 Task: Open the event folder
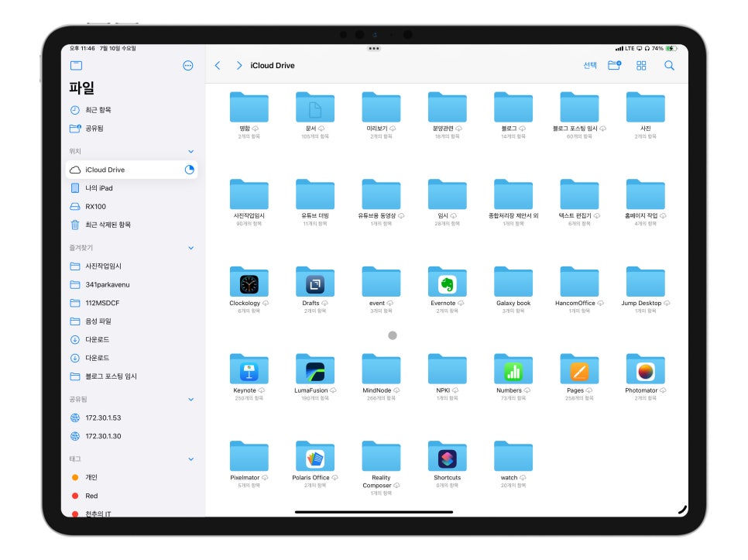point(381,282)
